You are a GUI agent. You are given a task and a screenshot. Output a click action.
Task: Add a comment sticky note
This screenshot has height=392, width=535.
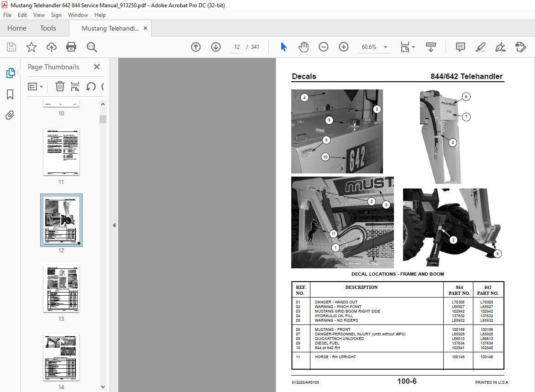click(x=460, y=47)
